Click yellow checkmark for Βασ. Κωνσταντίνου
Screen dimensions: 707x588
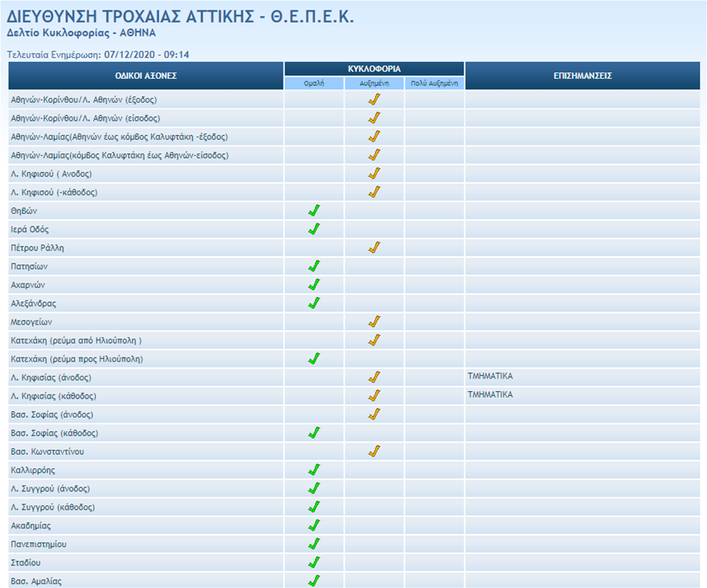tap(374, 451)
